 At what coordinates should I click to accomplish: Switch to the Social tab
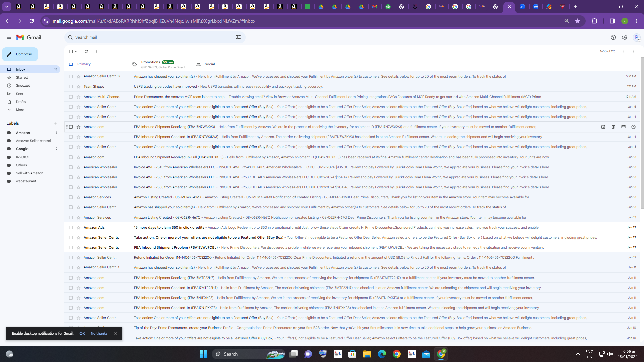[x=210, y=64]
